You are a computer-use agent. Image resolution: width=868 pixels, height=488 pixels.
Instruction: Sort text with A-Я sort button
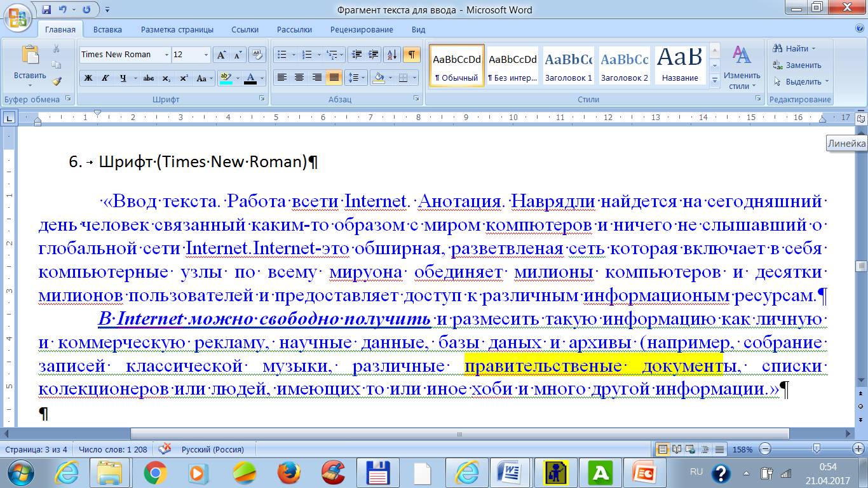coord(392,55)
